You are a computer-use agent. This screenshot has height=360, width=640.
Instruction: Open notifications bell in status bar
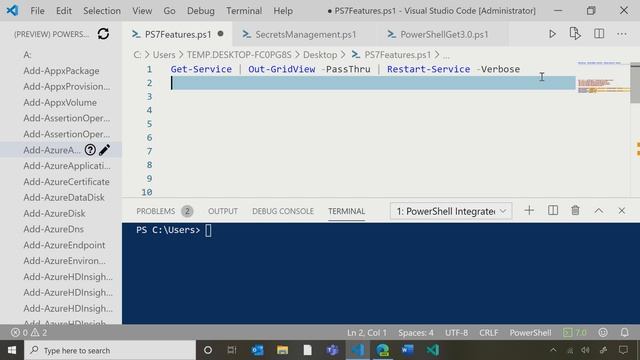pos(624,333)
